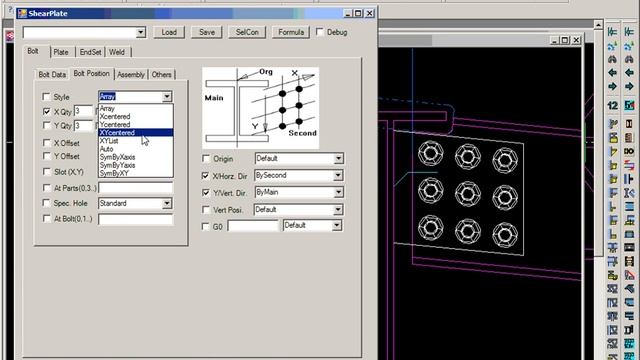Uncheck the X Qty checkbox
The image size is (640, 360).
point(47,111)
